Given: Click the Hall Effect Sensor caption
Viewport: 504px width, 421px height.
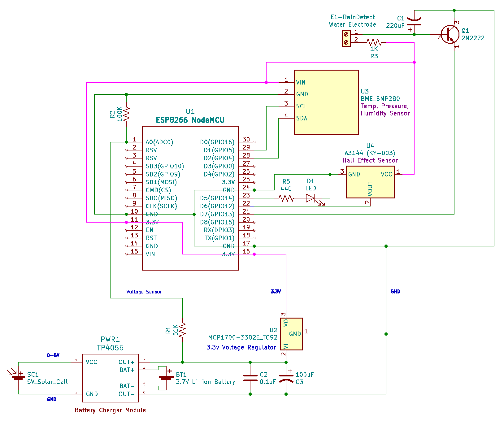Looking at the screenshot, I should pyautogui.click(x=370, y=160).
